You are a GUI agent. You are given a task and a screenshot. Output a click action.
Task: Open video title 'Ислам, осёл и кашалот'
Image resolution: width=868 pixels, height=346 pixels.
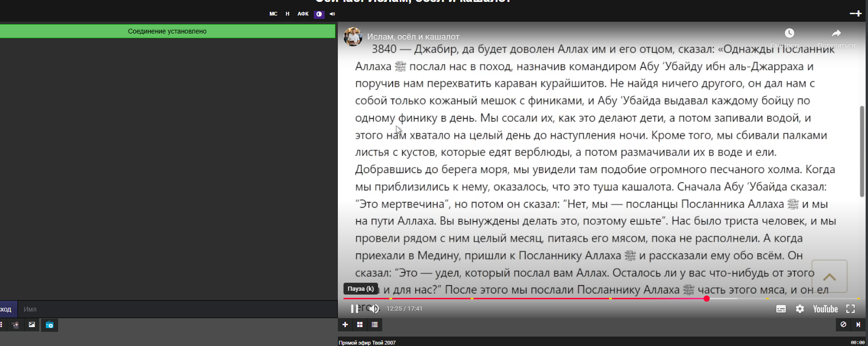(413, 37)
